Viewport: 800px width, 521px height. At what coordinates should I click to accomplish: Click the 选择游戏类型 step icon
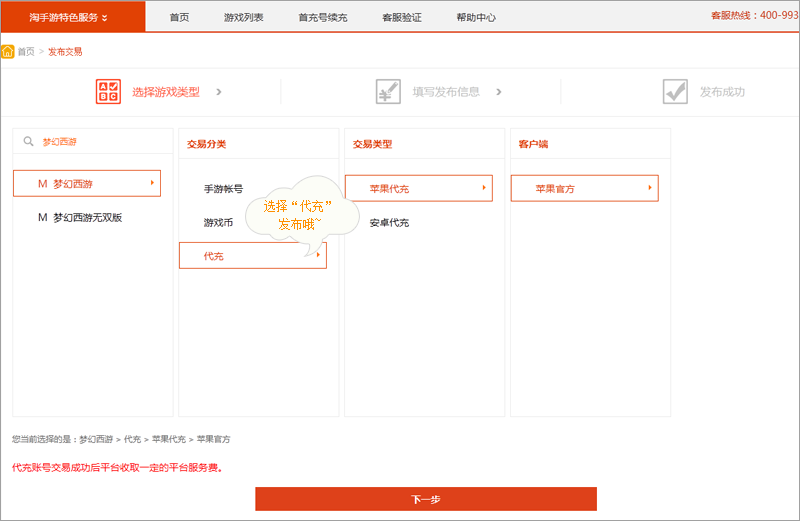pos(107,92)
